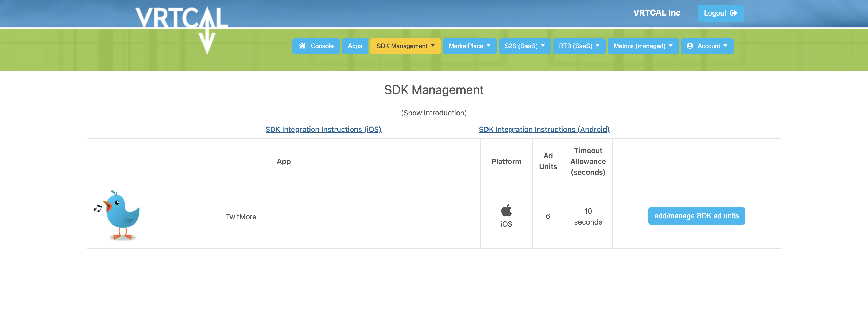Open the RTB (SaaS) dropdown
Screen dimensions: 868x329
(579, 46)
